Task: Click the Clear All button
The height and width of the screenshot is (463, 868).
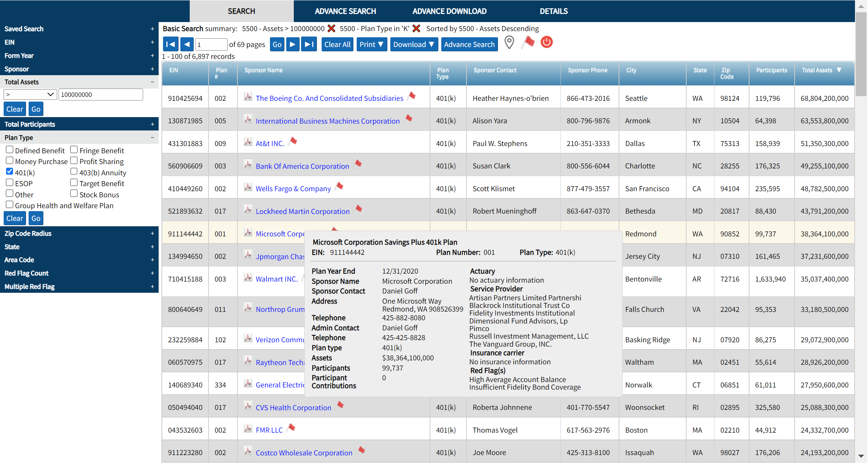Action: pyautogui.click(x=337, y=44)
